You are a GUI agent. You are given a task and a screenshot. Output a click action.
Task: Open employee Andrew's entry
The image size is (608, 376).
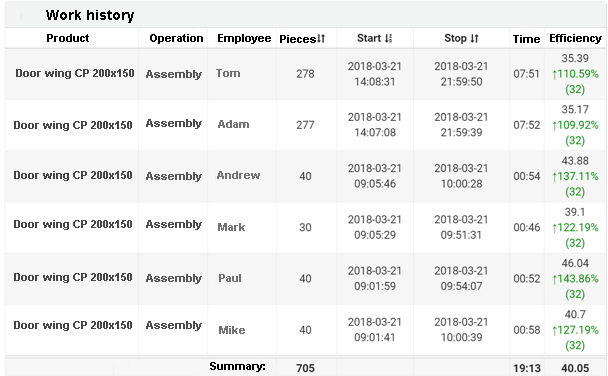[x=238, y=175]
